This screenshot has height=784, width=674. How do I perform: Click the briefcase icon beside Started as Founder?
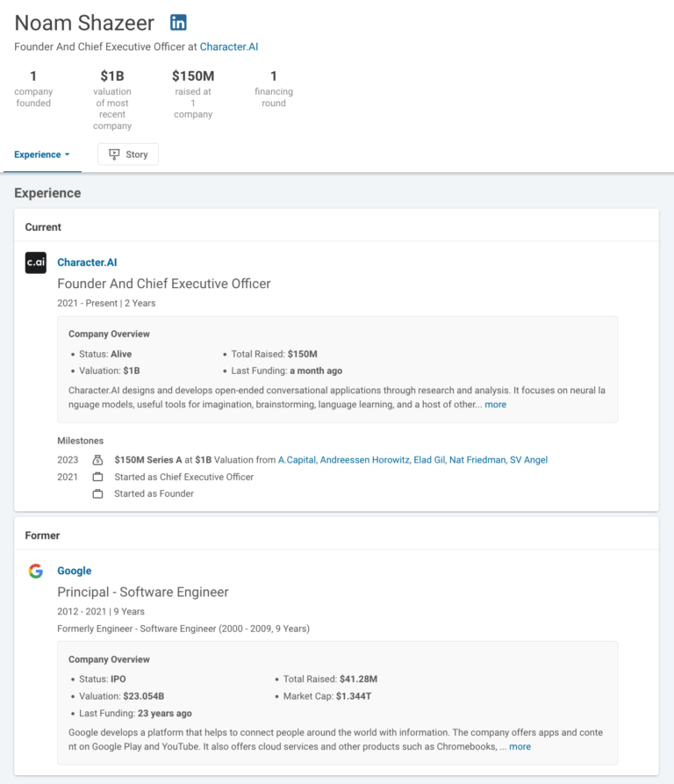(x=99, y=493)
